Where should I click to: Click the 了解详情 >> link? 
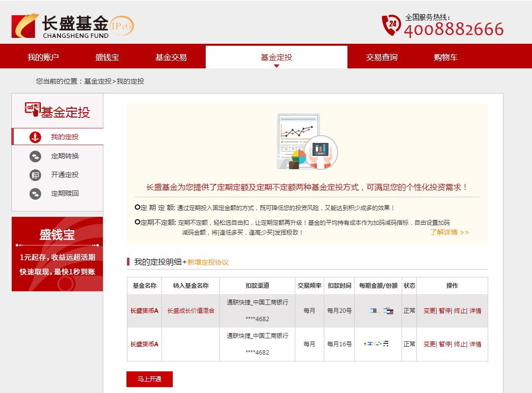pos(449,232)
